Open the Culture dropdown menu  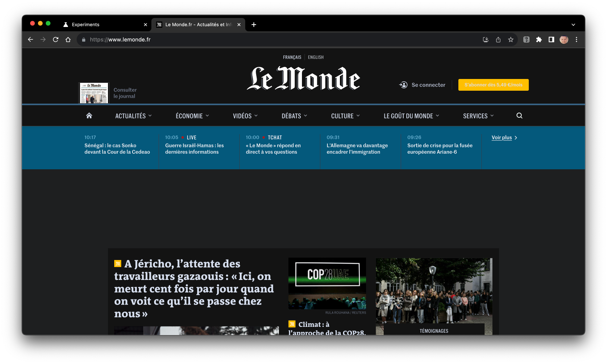coord(345,116)
